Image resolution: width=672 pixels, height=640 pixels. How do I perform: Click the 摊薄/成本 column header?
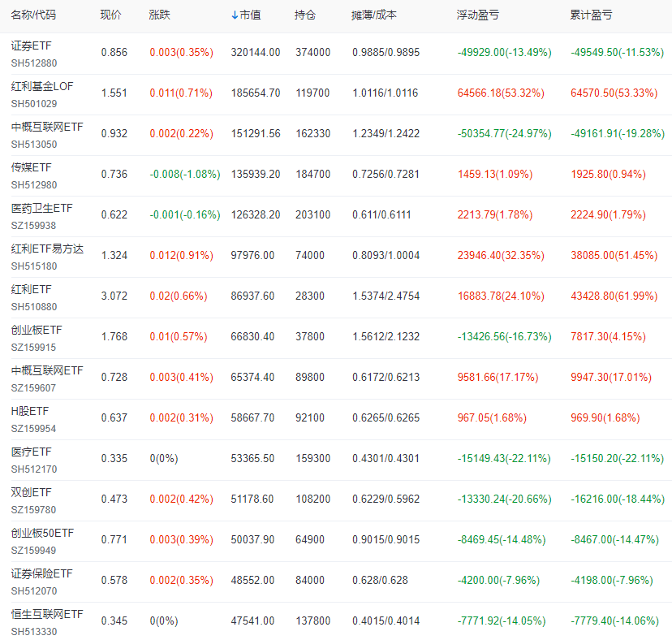coord(373,15)
